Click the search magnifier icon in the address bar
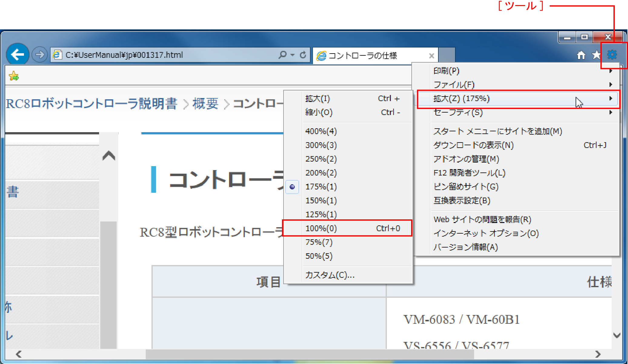This screenshot has height=364, width=628. [282, 55]
